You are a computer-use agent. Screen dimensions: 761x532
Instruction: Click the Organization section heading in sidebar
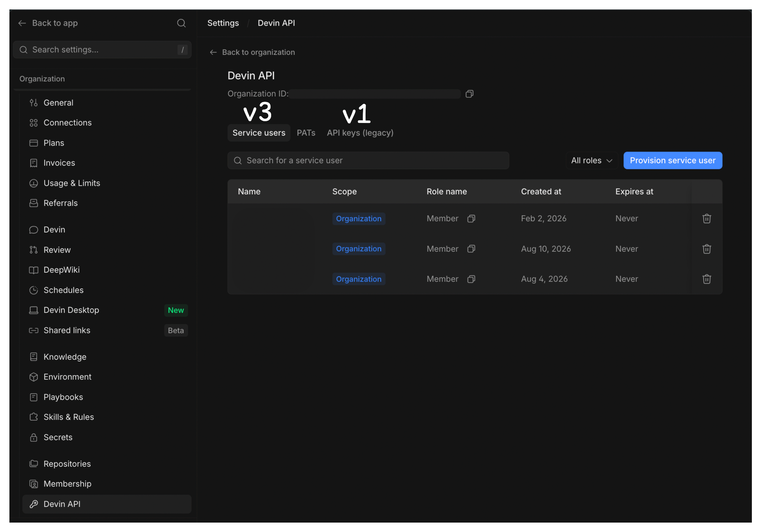[42, 79]
